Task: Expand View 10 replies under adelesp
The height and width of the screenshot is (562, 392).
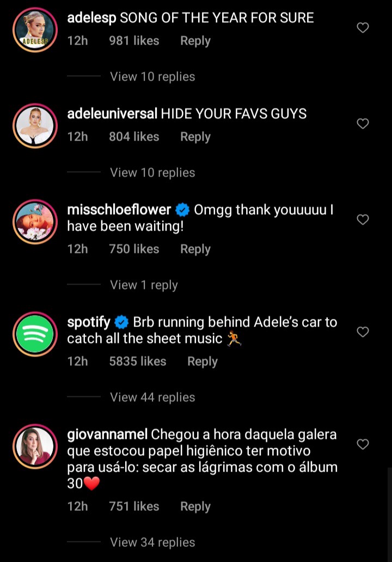Action: (152, 76)
